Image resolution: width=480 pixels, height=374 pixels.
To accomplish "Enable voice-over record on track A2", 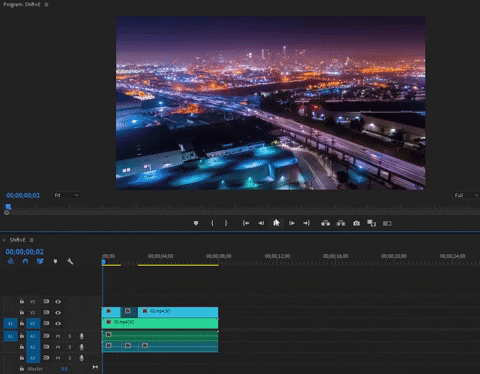I will (x=81, y=347).
